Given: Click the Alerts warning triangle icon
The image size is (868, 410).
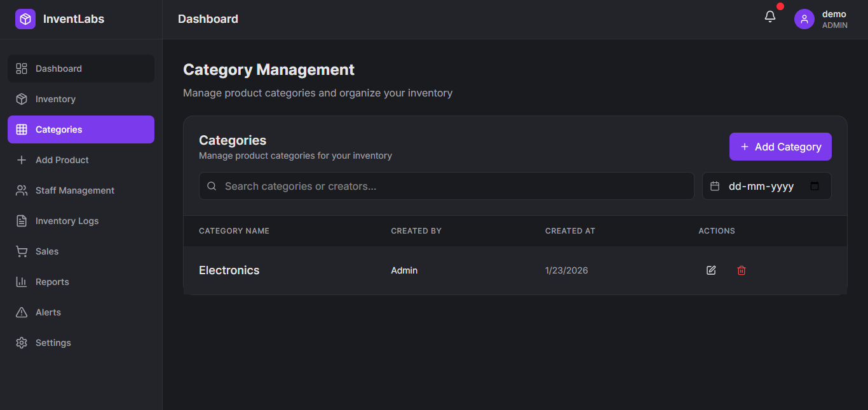Looking at the screenshot, I should (22, 312).
